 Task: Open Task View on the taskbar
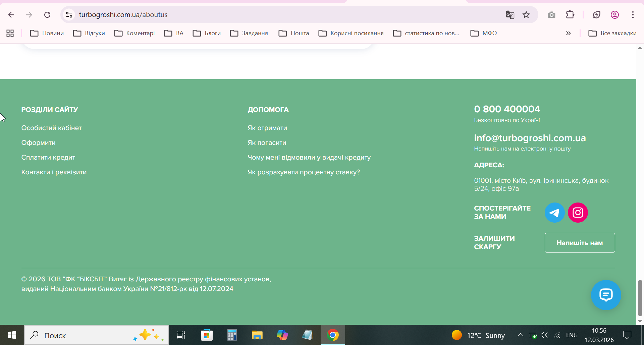tap(181, 335)
